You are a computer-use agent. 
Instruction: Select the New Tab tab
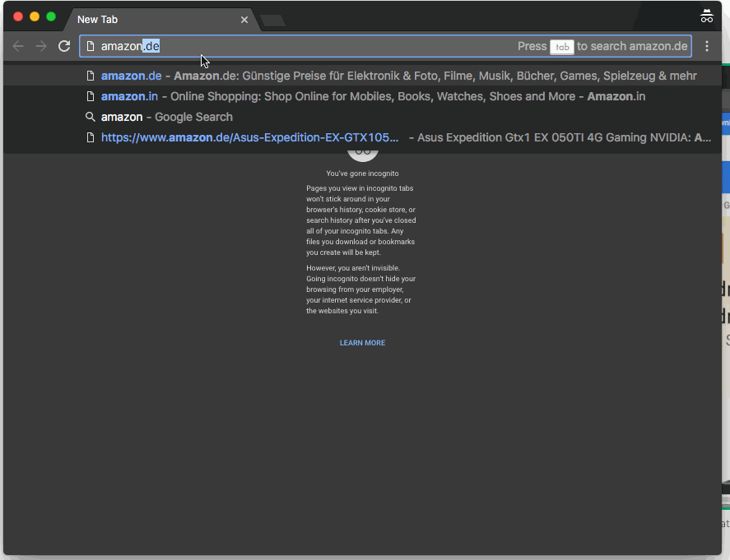click(x=163, y=20)
